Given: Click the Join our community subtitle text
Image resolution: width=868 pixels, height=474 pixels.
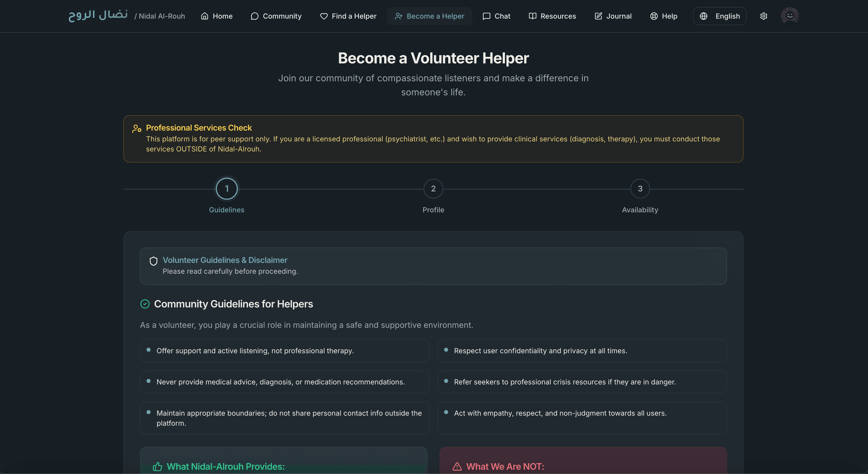Looking at the screenshot, I should 433,85.
